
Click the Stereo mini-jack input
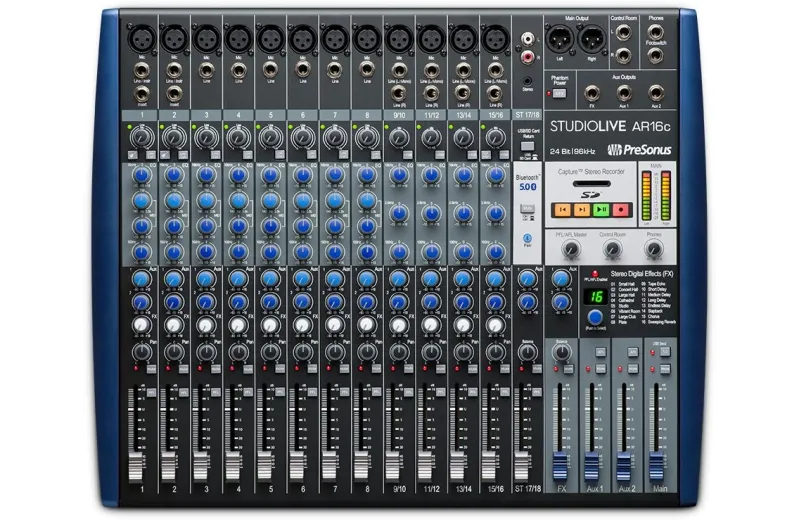[x=528, y=81]
